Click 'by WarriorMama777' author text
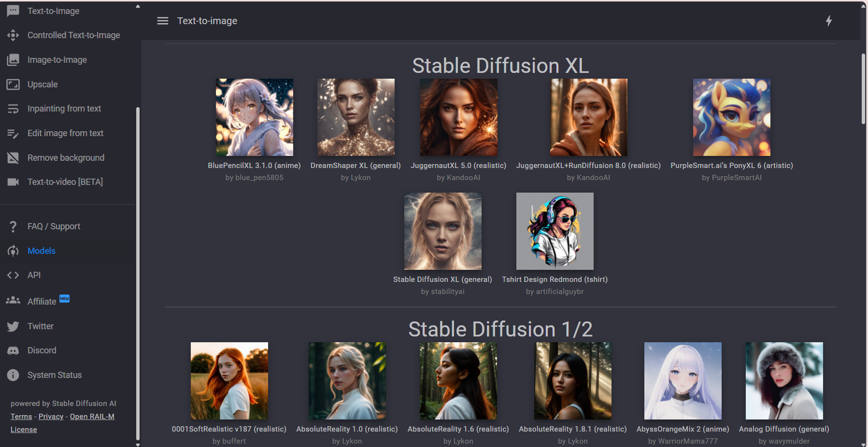The height and width of the screenshot is (447, 868). click(683, 441)
